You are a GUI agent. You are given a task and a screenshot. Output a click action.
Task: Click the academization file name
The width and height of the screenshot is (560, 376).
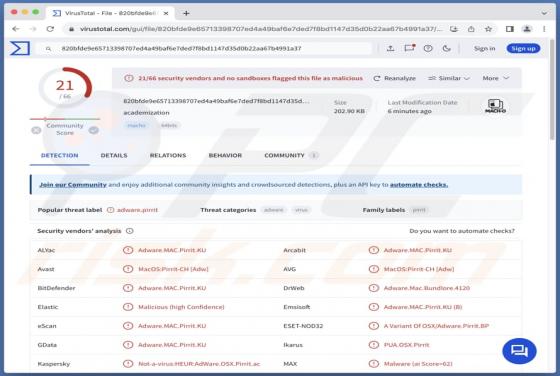pyautogui.click(x=146, y=112)
